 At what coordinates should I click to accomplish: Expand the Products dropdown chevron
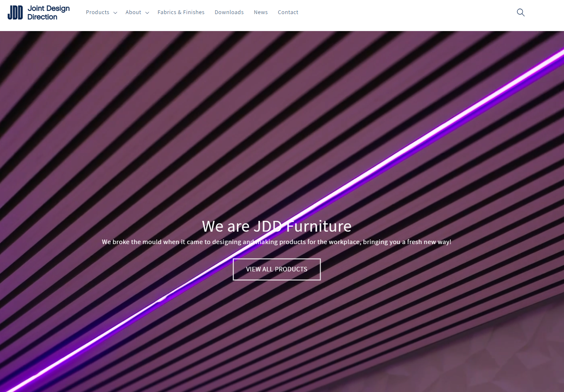click(116, 12)
